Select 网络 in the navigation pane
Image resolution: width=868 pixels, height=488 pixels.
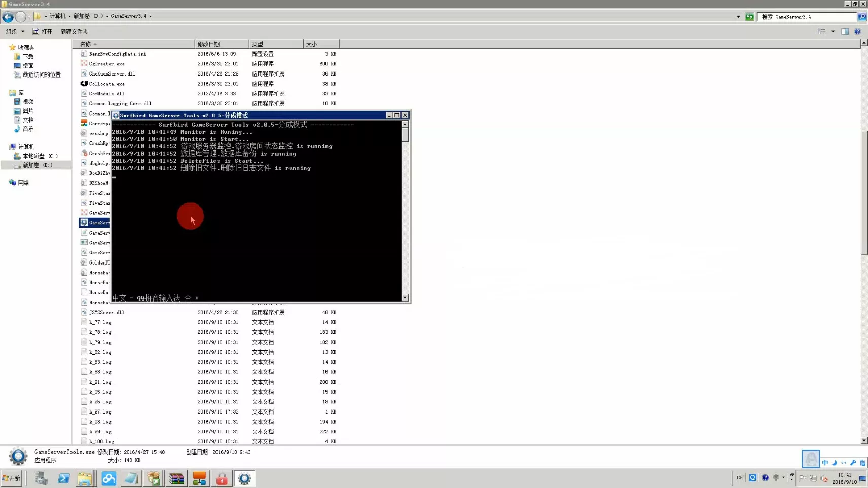tap(23, 183)
